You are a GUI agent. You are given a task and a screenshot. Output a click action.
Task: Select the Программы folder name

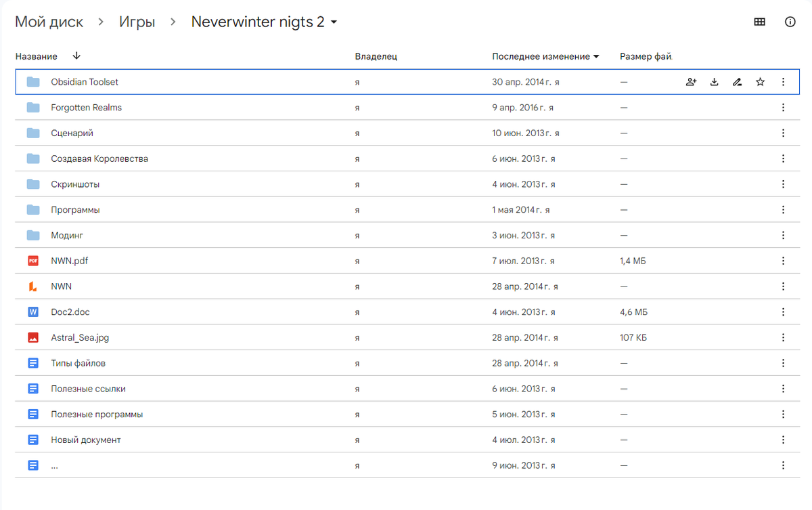pos(75,210)
